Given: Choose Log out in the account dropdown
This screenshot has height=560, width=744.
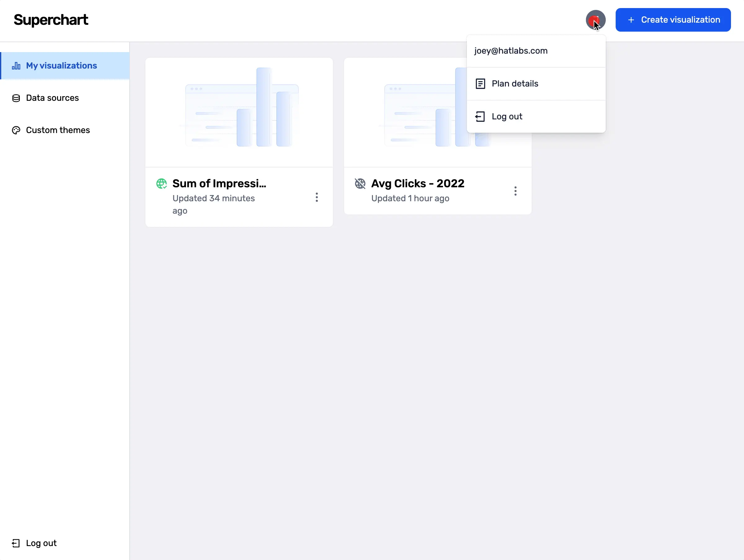Looking at the screenshot, I should (536, 117).
